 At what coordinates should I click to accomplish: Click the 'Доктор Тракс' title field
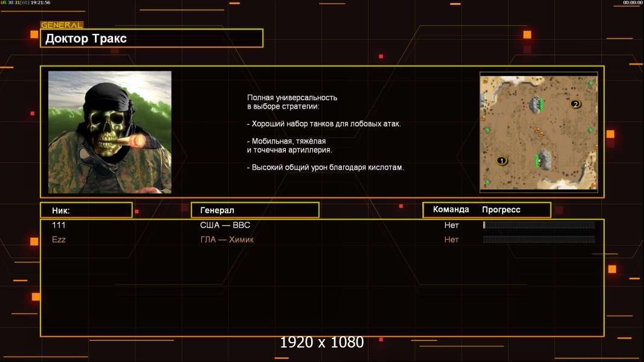tap(152, 38)
